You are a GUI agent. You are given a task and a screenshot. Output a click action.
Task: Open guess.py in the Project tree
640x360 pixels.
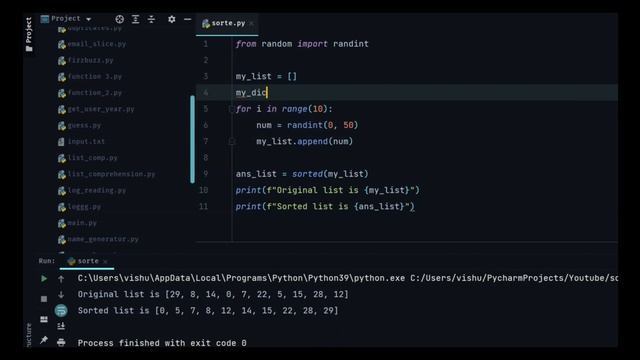pyautogui.click(x=80, y=126)
